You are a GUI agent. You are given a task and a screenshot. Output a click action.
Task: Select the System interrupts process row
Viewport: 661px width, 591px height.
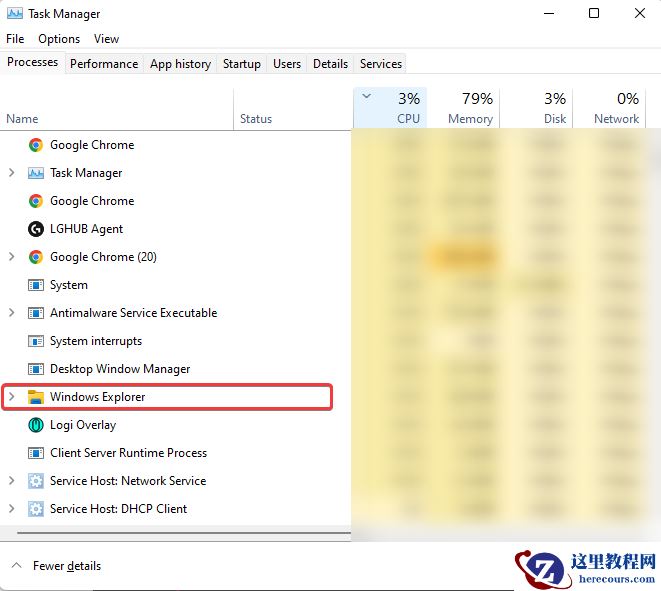point(175,341)
